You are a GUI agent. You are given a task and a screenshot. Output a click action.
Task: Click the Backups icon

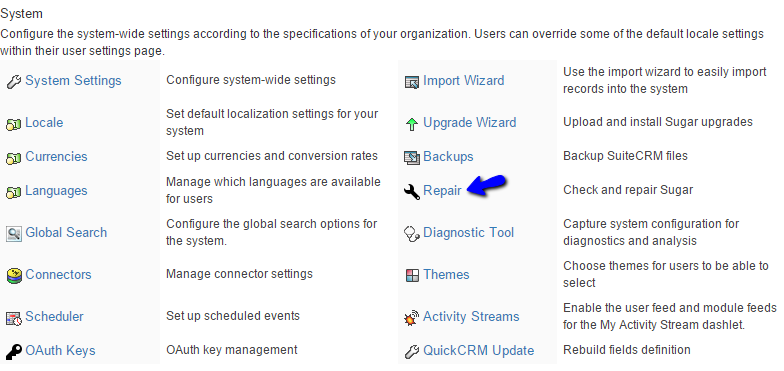412,158
